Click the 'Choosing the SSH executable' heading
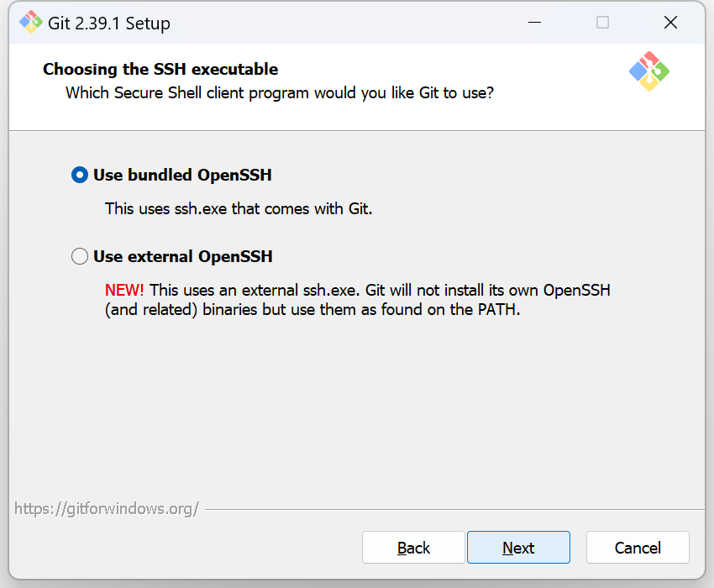The height and width of the screenshot is (588, 714). (x=160, y=69)
